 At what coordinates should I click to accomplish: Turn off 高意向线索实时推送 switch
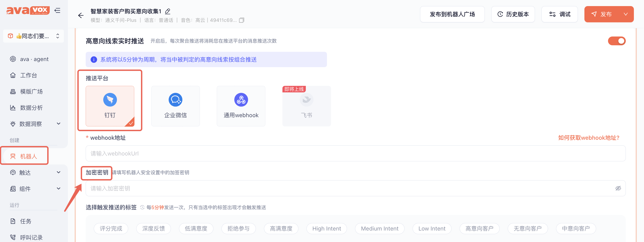(x=617, y=41)
